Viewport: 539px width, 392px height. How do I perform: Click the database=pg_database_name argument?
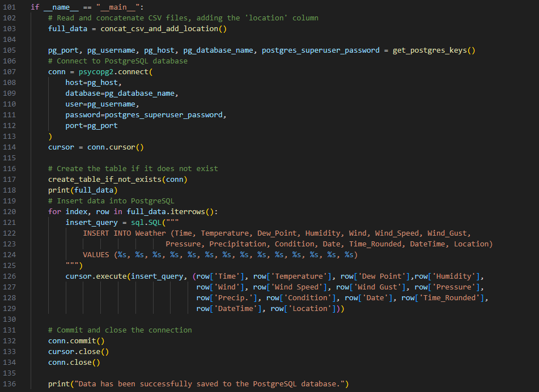tap(122, 93)
